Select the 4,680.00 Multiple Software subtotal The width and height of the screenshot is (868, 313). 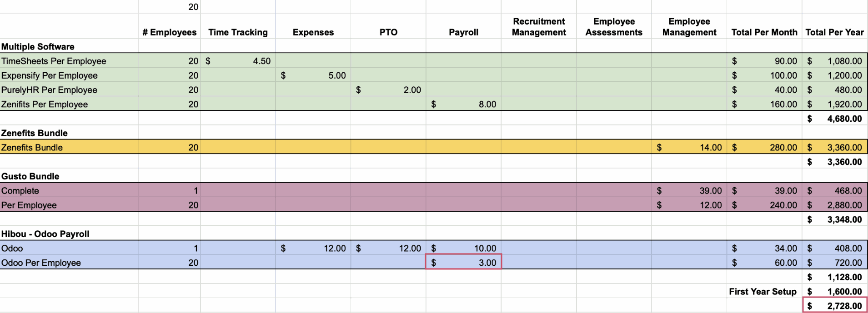[x=834, y=119]
